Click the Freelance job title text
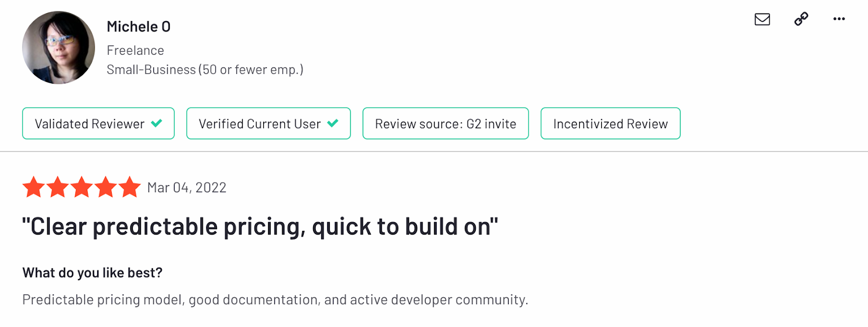 tap(136, 51)
